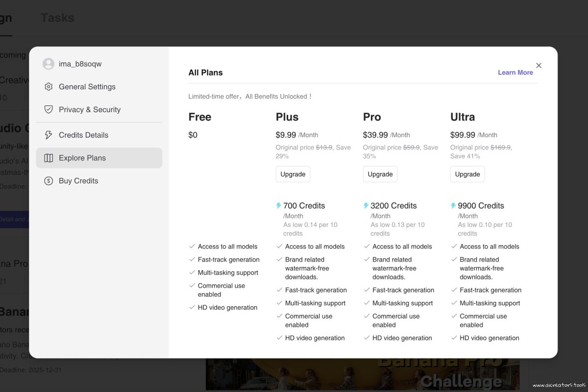Open the Buy Credits section
Screen dimensions: 588x392
pyautogui.click(x=78, y=181)
